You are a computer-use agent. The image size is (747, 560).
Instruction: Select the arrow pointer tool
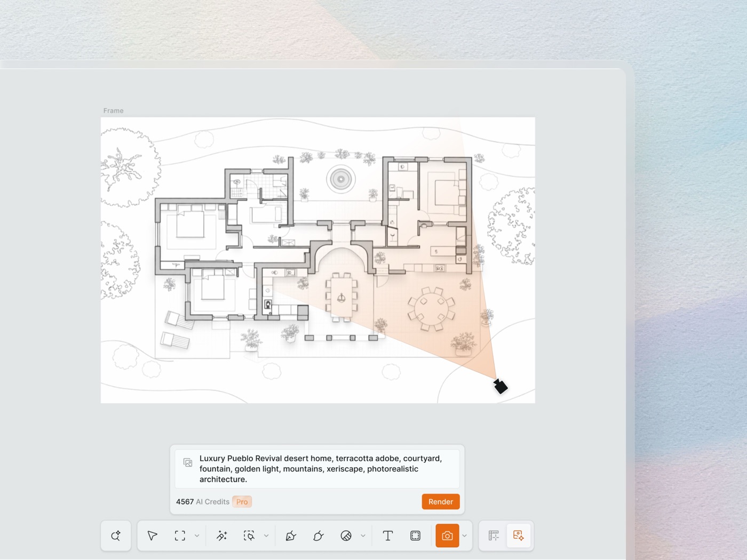[x=153, y=535]
